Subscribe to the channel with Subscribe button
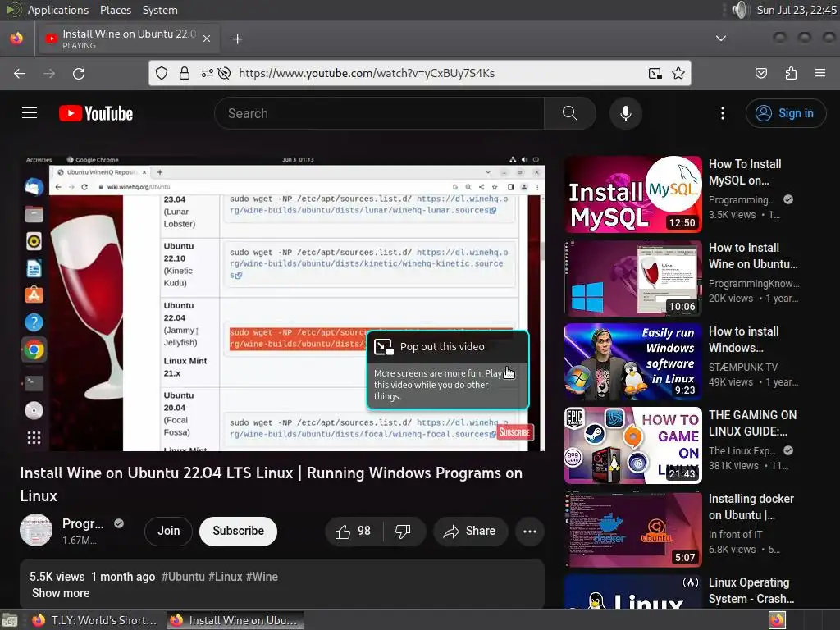 pos(239,531)
